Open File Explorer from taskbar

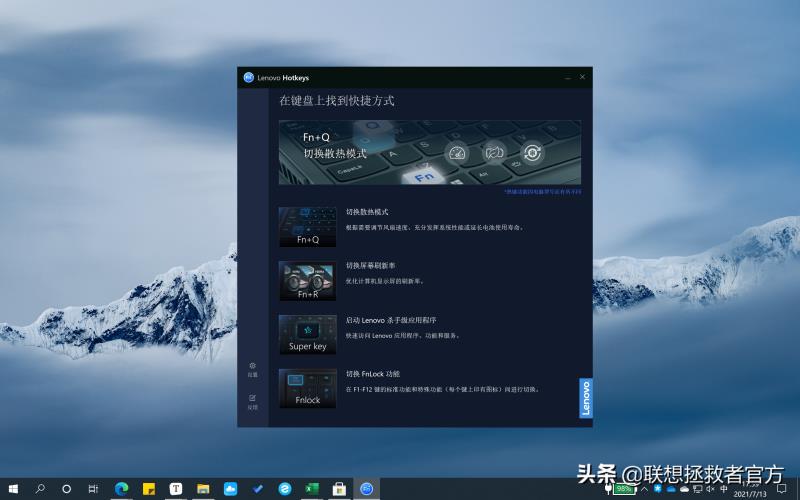pos(203,489)
